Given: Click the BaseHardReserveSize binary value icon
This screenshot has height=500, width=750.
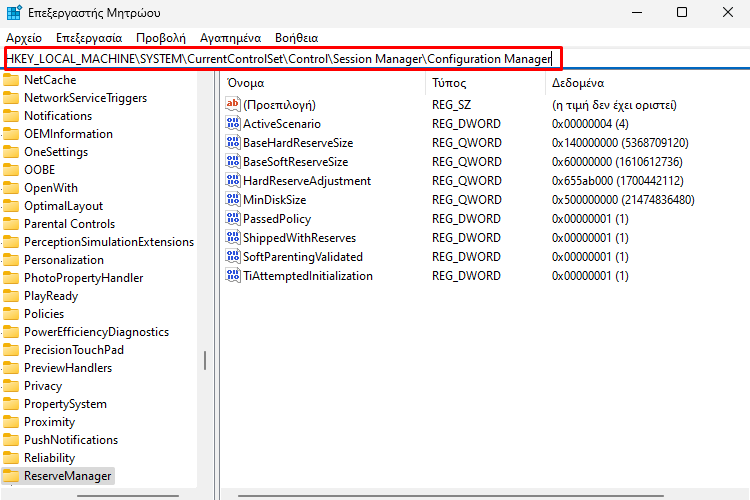Looking at the screenshot, I should pyautogui.click(x=233, y=142).
